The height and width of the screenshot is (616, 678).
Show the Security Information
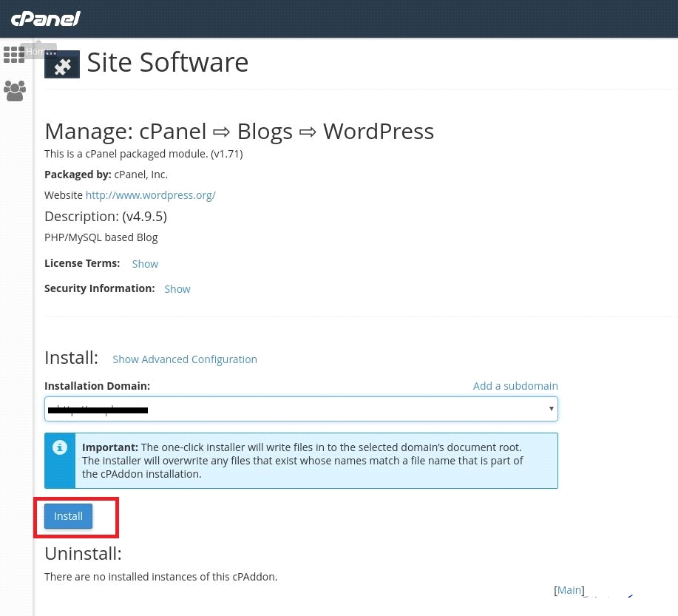click(x=177, y=288)
